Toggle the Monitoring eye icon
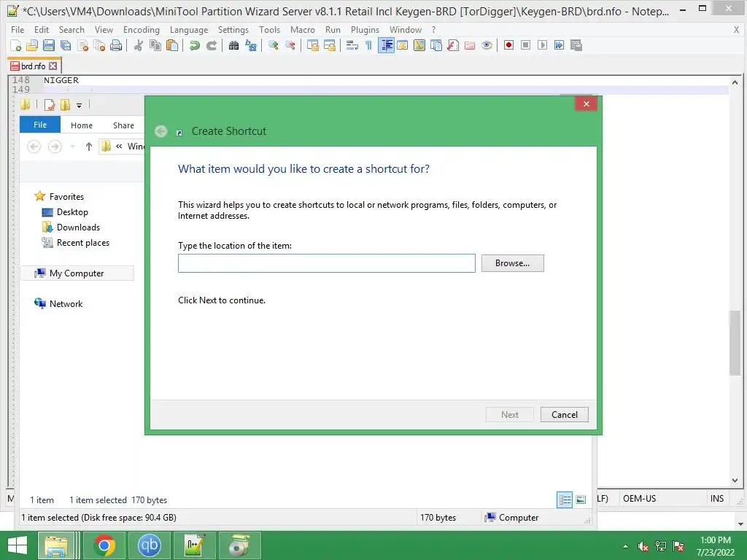Image resolution: width=747 pixels, height=560 pixels. click(x=487, y=45)
